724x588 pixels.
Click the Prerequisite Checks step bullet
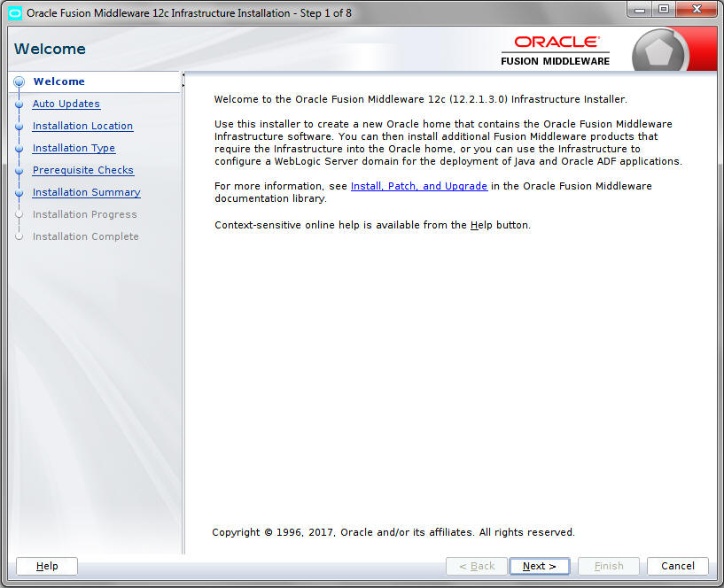[x=19, y=171]
